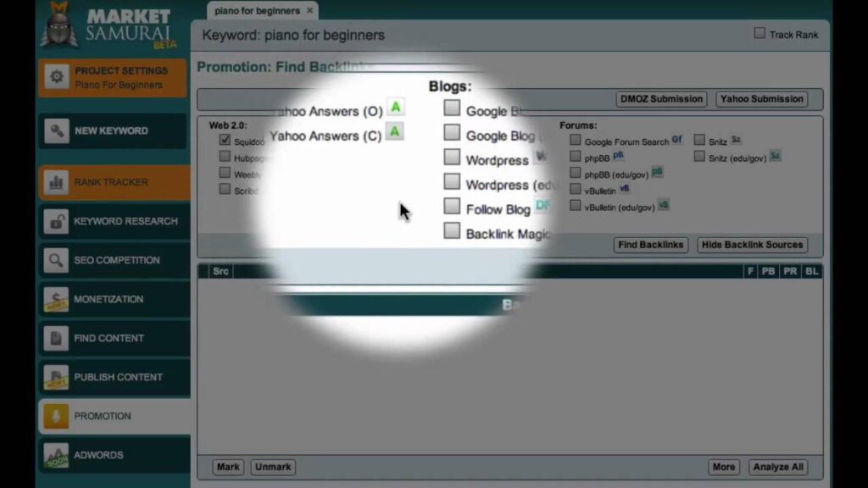Open the Find Content document icon

coord(57,338)
